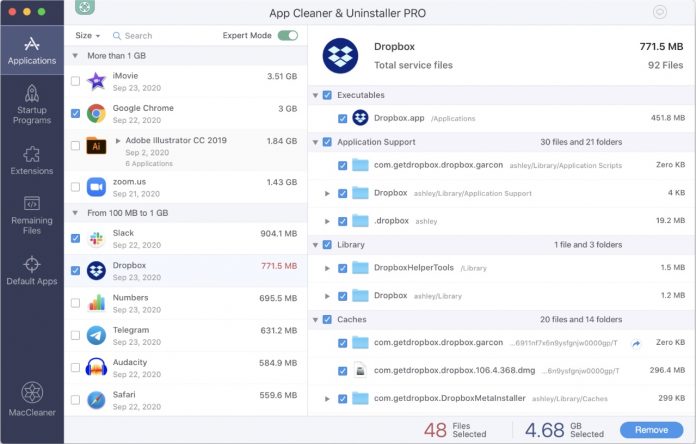696x444 pixels.
Task: Click the .dropbox folder icon
Action: pyautogui.click(x=360, y=221)
